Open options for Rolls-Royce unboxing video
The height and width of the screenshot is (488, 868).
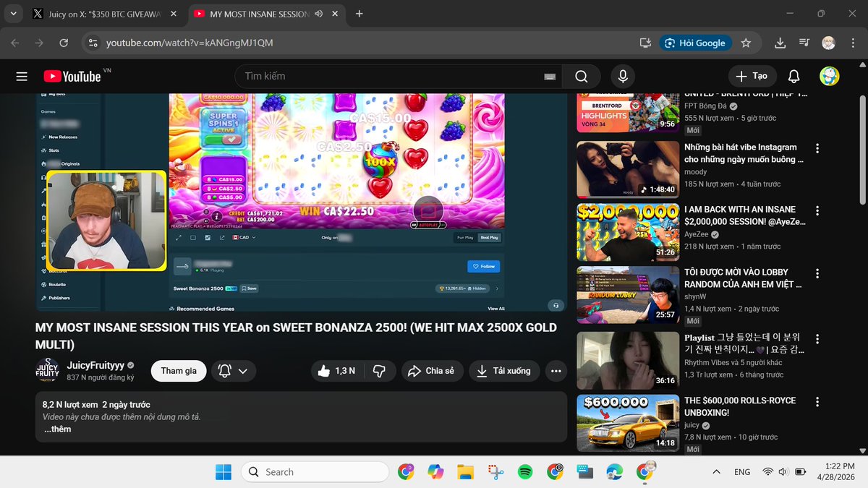tap(817, 402)
